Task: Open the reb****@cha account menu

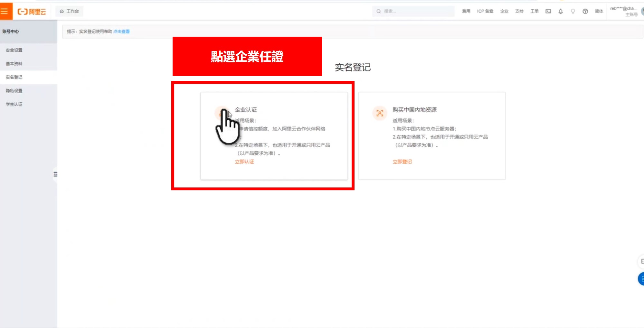Action: point(623,11)
